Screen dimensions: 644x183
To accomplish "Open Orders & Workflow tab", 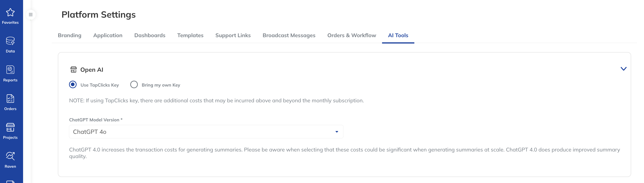I will pyautogui.click(x=351, y=36).
